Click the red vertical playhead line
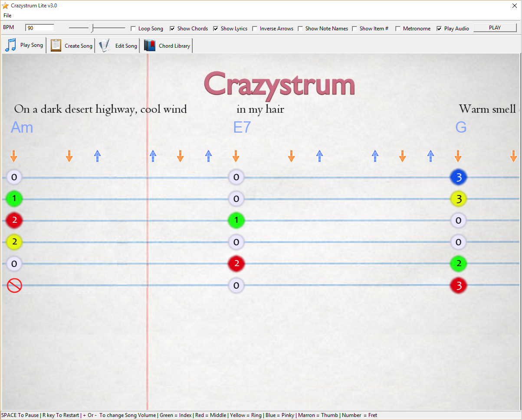Image resolution: width=522 pixels, height=420 pixels. coord(148,232)
